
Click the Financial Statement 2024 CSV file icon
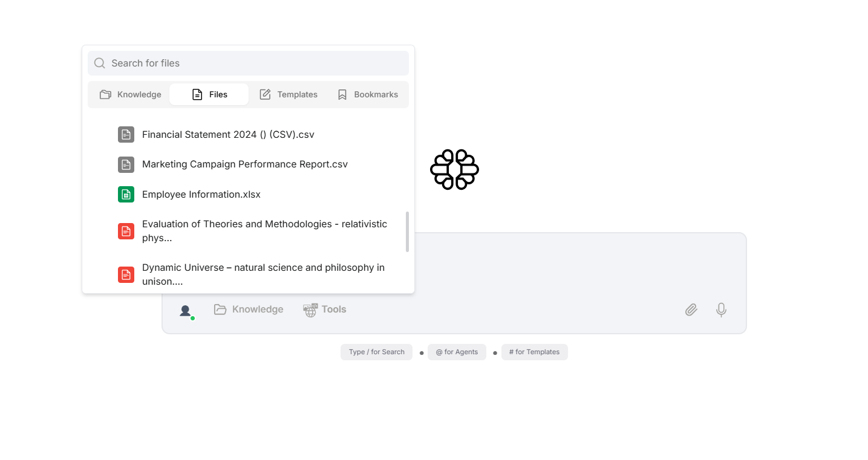[x=126, y=134]
